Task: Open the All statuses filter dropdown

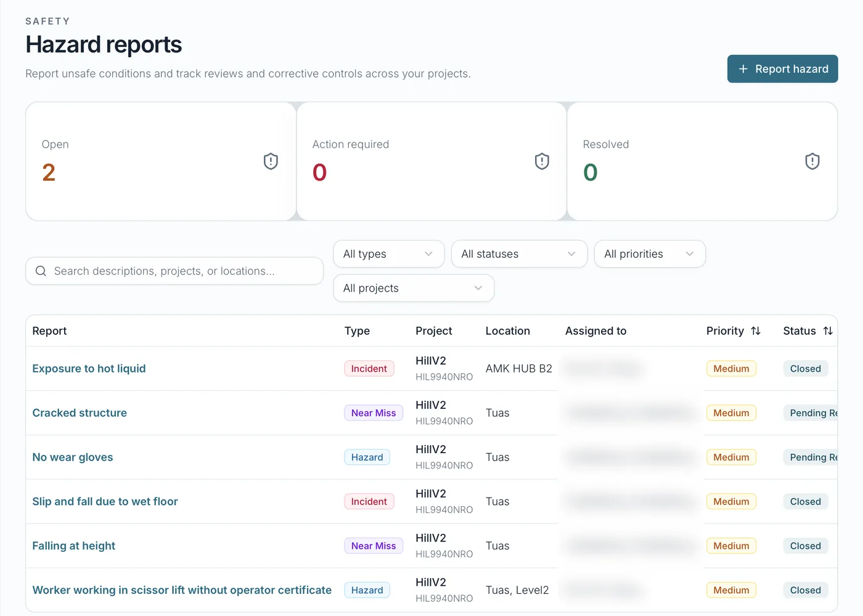Action: [x=520, y=254]
